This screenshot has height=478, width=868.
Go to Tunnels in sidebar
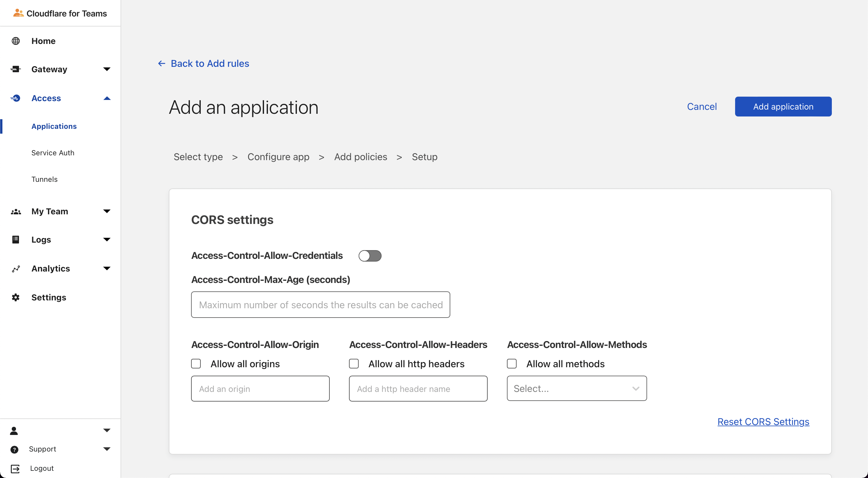[45, 179]
